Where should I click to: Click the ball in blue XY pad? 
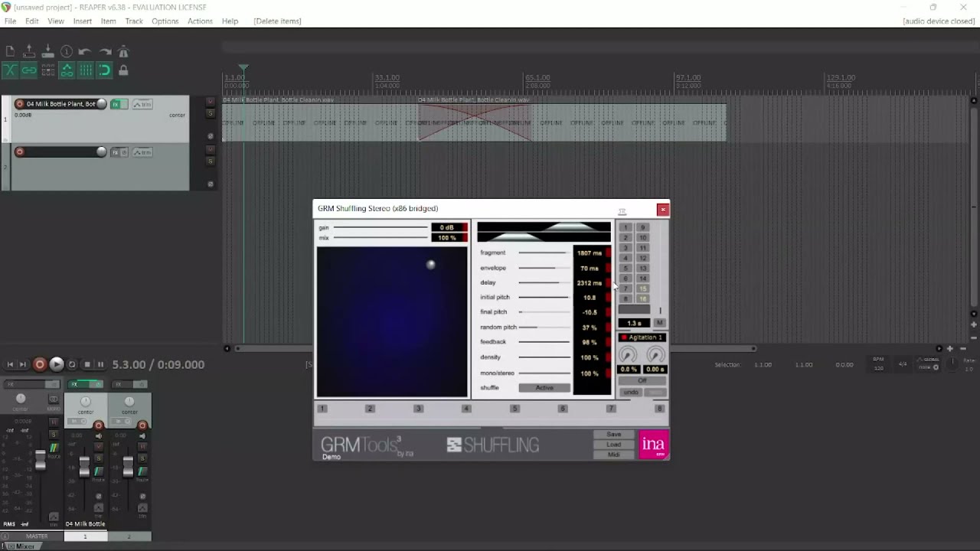pyautogui.click(x=431, y=265)
